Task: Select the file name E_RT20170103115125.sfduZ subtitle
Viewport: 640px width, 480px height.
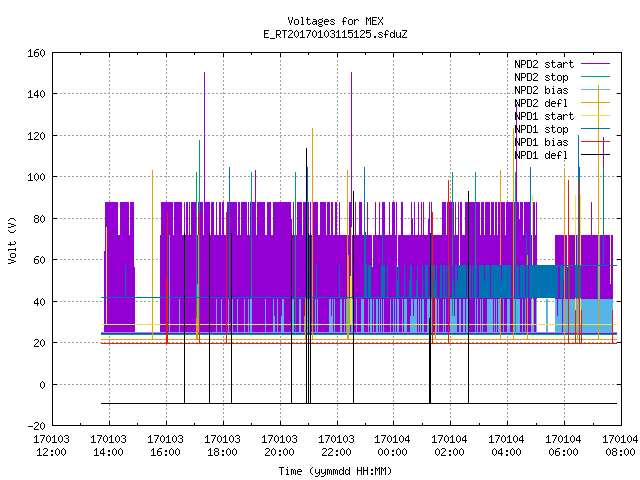Action: click(335, 34)
